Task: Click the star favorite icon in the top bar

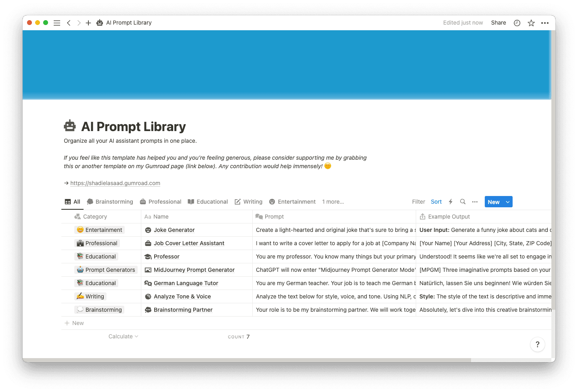Action: pyautogui.click(x=531, y=23)
